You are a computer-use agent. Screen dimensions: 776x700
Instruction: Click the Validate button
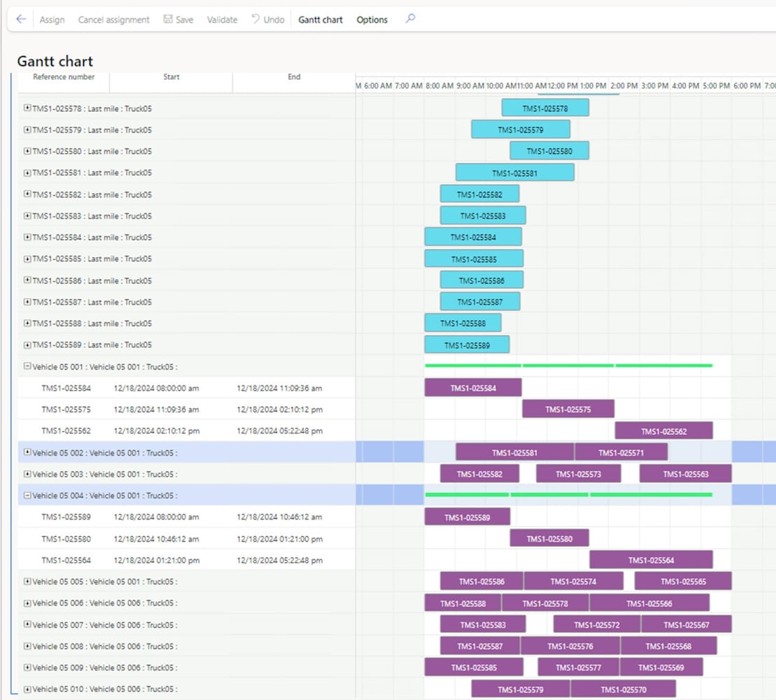pos(222,20)
